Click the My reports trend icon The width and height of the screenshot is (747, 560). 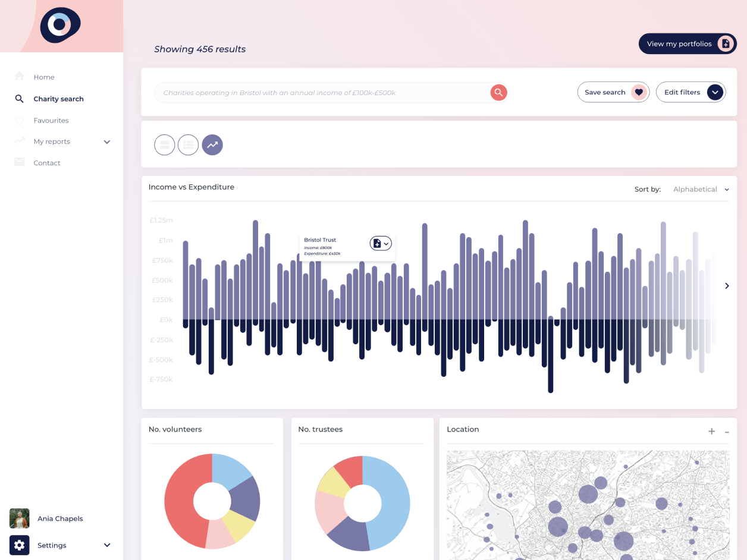[20, 141]
